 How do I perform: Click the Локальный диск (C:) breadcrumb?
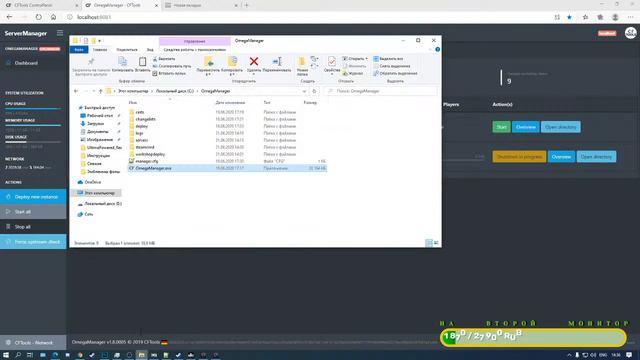[175, 91]
